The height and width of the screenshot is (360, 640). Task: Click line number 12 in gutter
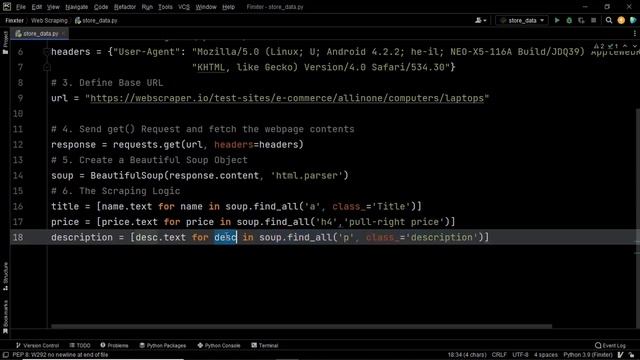coord(18,144)
